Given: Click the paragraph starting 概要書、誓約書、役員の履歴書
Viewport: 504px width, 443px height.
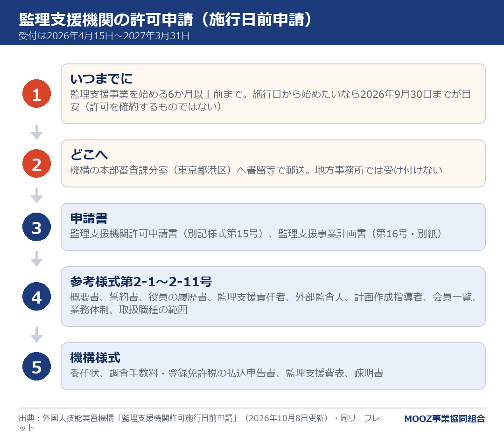Looking at the screenshot, I should pos(273,303).
